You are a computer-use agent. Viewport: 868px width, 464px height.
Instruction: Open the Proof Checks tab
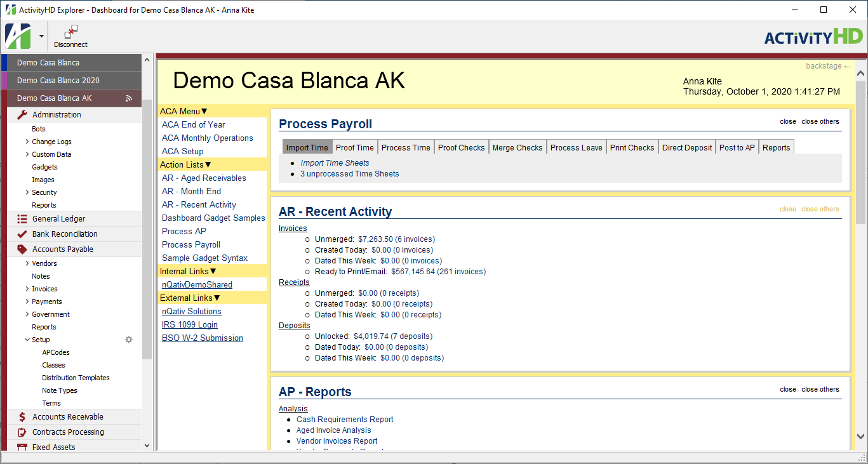461,147
